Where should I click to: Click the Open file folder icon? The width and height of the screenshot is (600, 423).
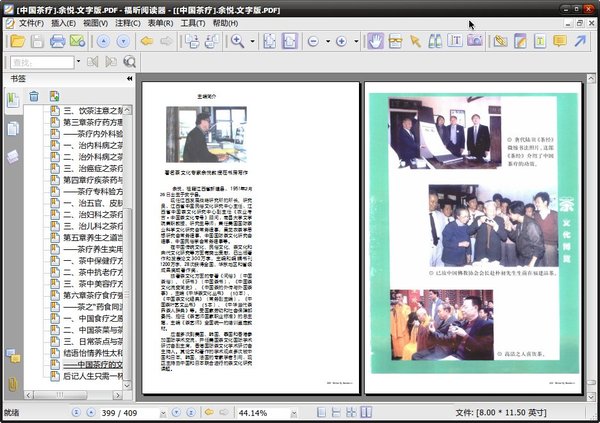click(15, 41)
